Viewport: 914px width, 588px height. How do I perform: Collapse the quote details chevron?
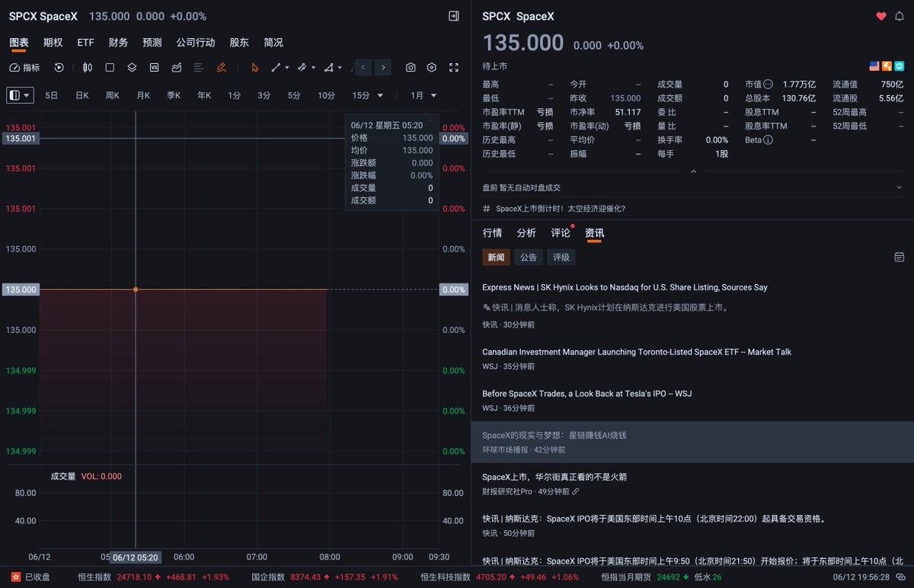tap(693, 171)
